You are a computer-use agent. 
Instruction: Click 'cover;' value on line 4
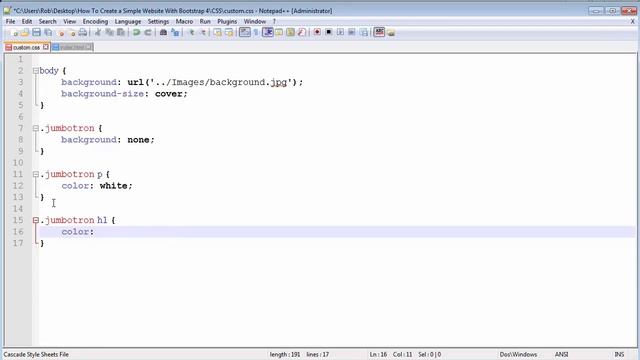[x=171, y=94]
